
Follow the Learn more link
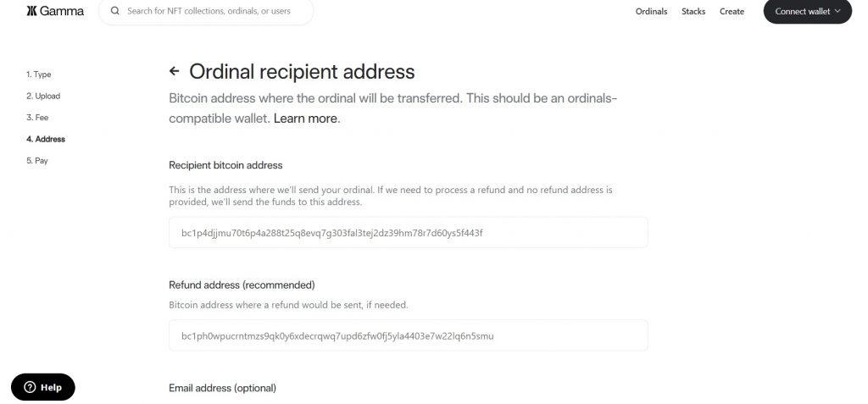(x=305, y=119)
